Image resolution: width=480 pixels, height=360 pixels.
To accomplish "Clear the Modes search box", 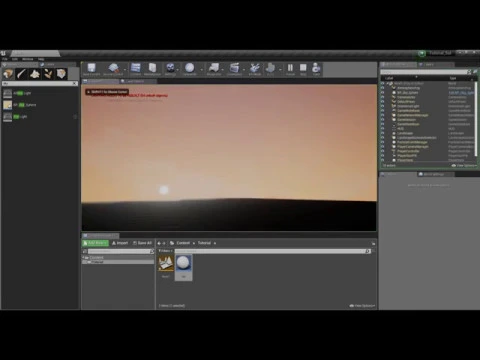I will click(75, 83).
